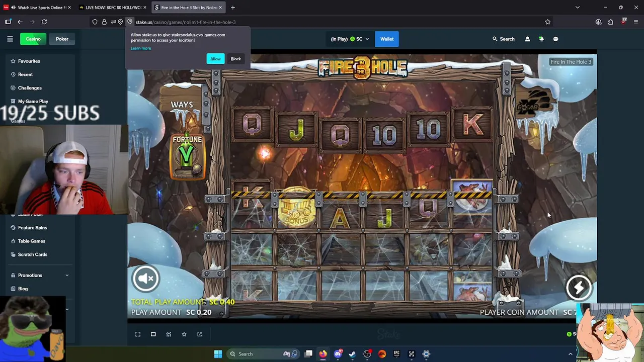Open the Blog sidebar link
The width and height of the screenshot is (644, 362).
point(23,289)
